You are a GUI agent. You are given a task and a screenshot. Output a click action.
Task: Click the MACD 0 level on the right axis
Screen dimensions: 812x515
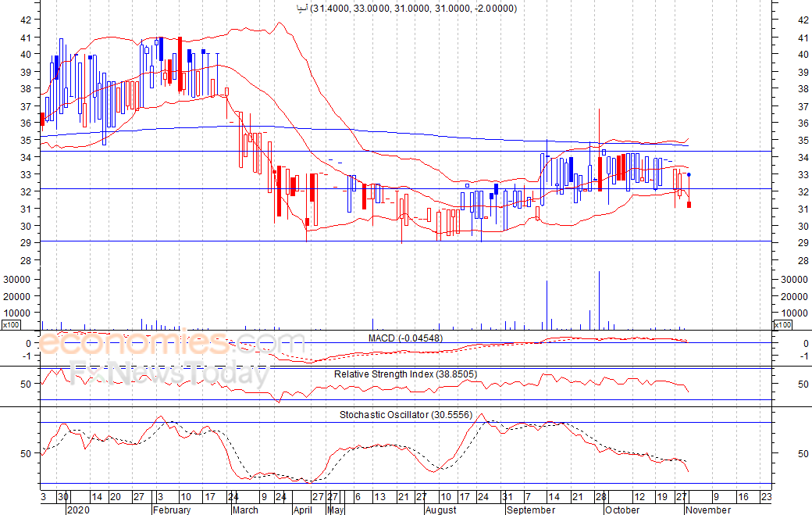tap(806, 344)
